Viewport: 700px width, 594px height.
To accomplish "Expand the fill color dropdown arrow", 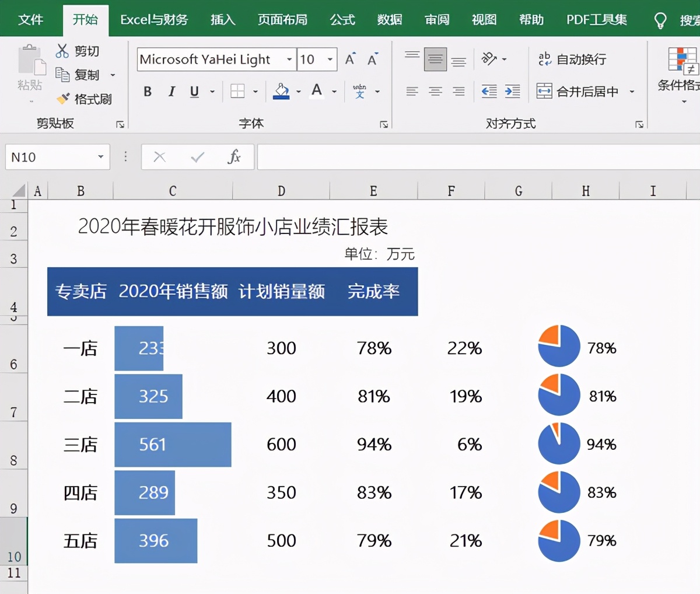I will click(x=298, y=92).
